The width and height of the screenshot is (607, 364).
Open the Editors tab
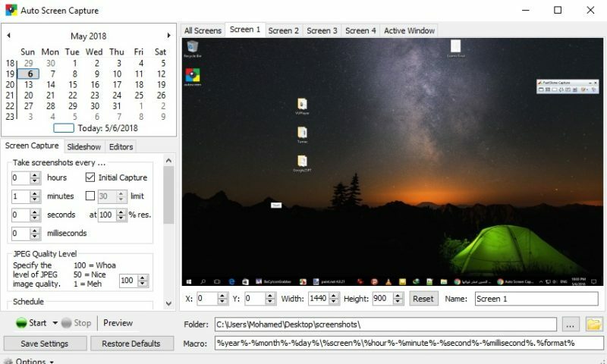[x=121, y=147]
